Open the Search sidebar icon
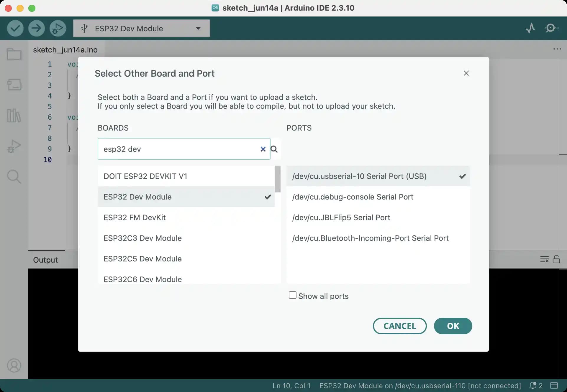 tap(14, 177)
